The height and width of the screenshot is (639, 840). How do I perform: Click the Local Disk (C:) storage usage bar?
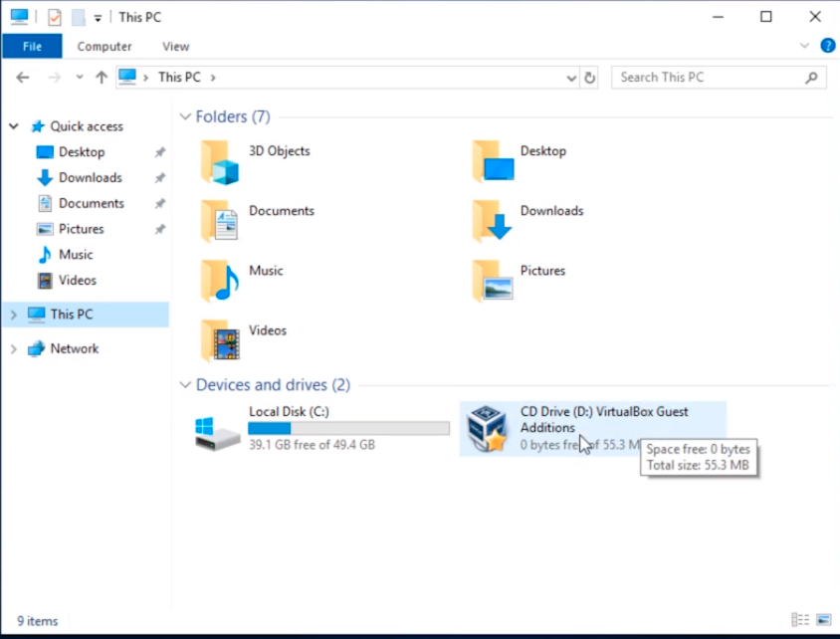tap(348, 428)
